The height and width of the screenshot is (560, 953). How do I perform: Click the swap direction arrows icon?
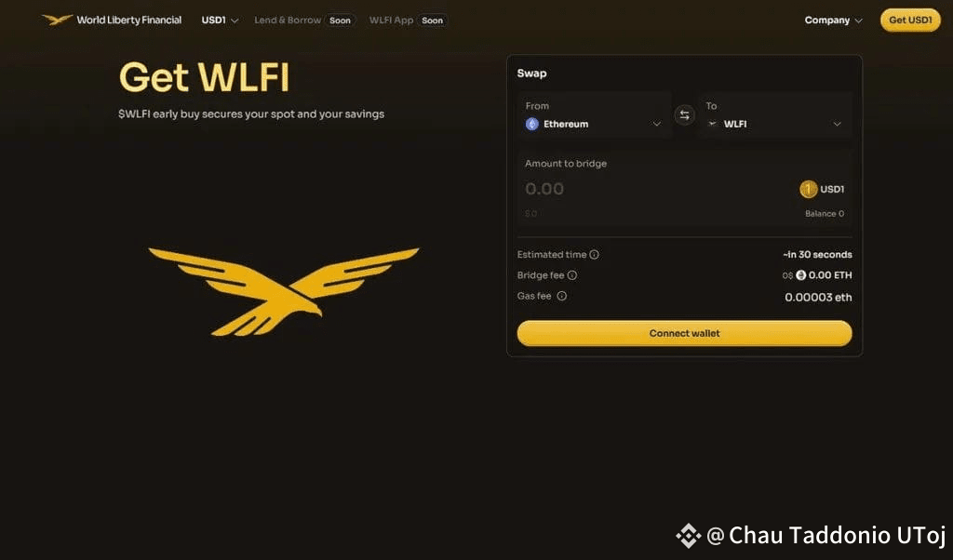684,114
